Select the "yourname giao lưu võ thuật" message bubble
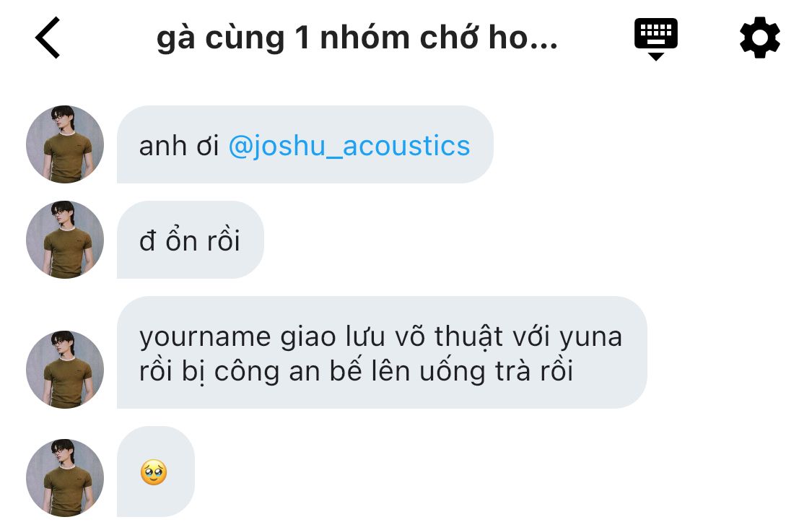 pyautogui.click(x=382, y=352)
